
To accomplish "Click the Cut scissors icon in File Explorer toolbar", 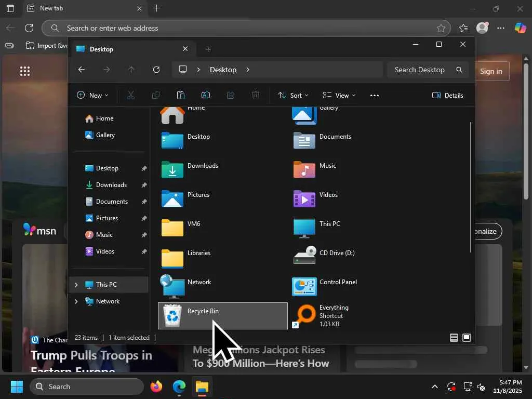I will pos(130,96).
